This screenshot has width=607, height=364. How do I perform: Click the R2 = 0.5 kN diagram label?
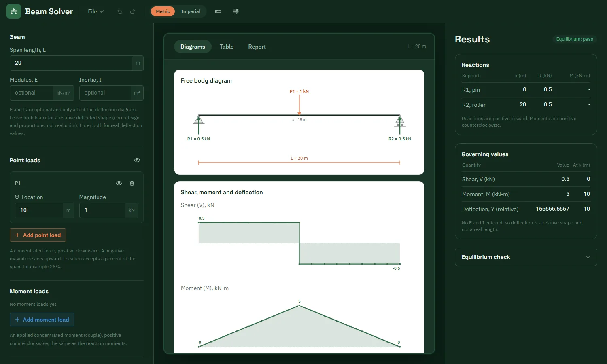(x=400, y=139)
